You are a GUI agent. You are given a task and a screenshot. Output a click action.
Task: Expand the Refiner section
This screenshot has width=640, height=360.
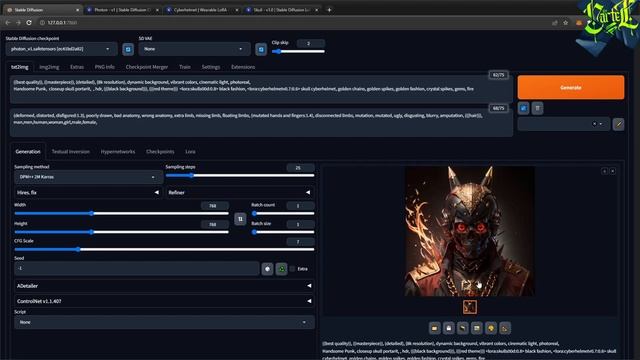click(x=240, y=192)
